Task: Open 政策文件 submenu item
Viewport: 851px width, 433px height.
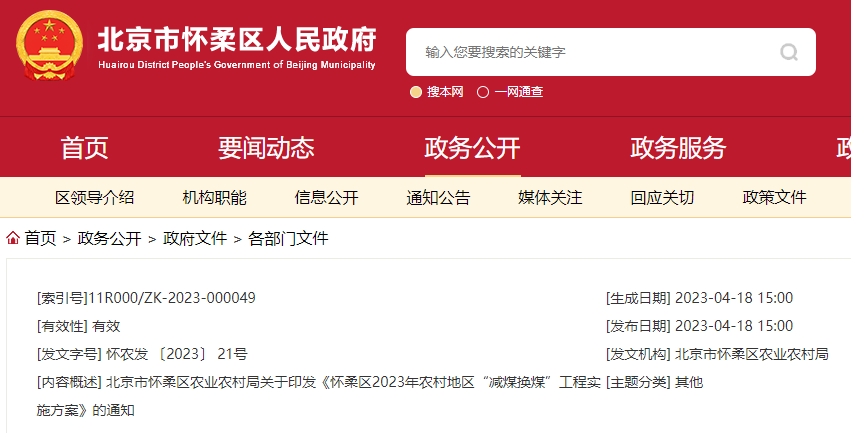Action: coord(774,197)
